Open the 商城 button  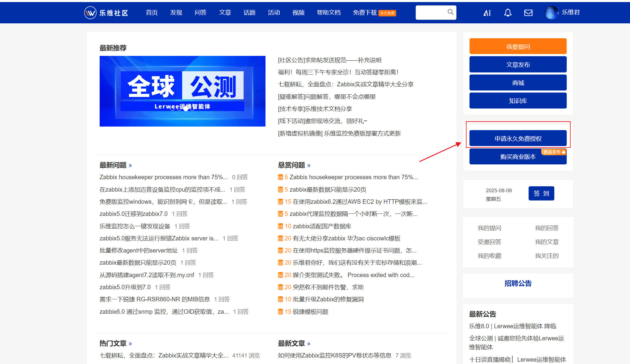pos(518,83)
